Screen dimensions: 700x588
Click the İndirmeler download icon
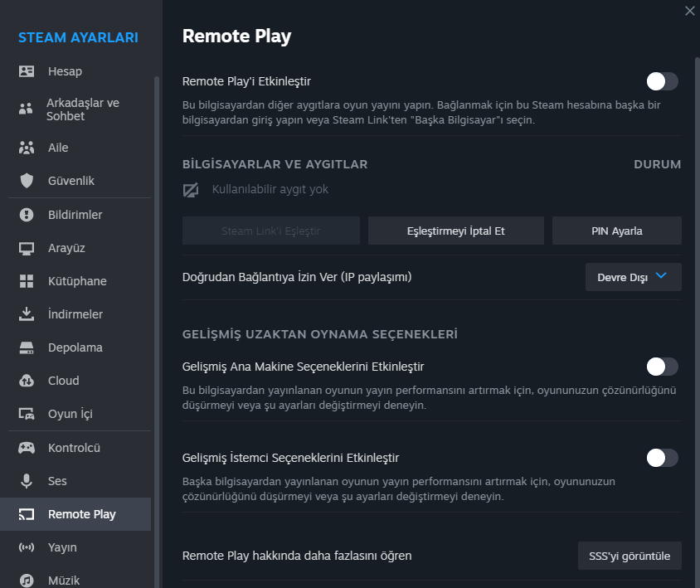tap(27, 314)
